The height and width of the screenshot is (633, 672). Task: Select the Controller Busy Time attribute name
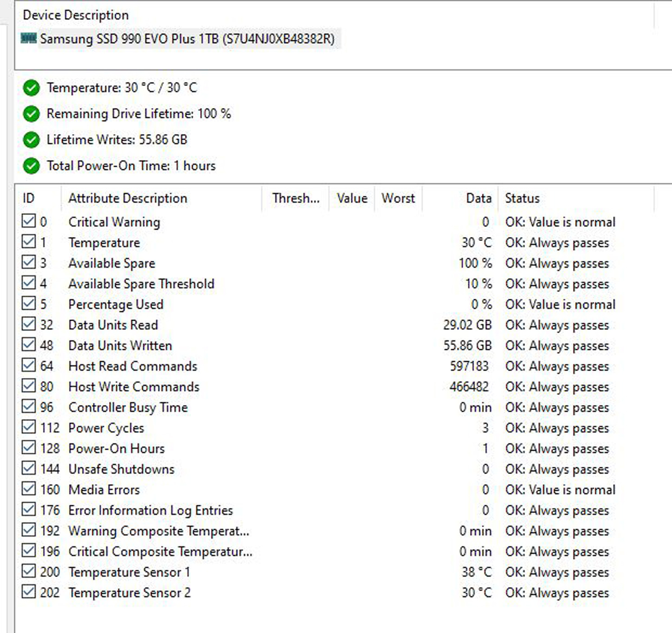pyautogui.click(x=128, y=408)
